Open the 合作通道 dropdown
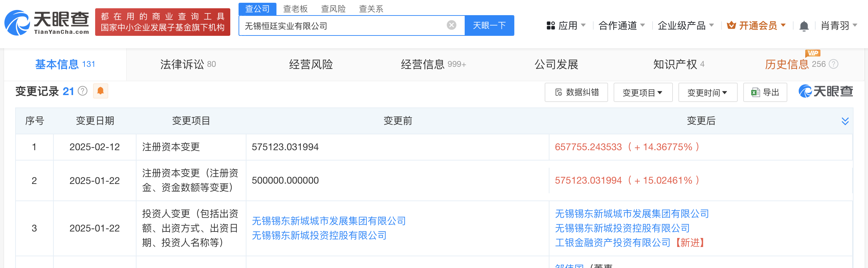This screenshot has height=268, width=868. (622, 25)
